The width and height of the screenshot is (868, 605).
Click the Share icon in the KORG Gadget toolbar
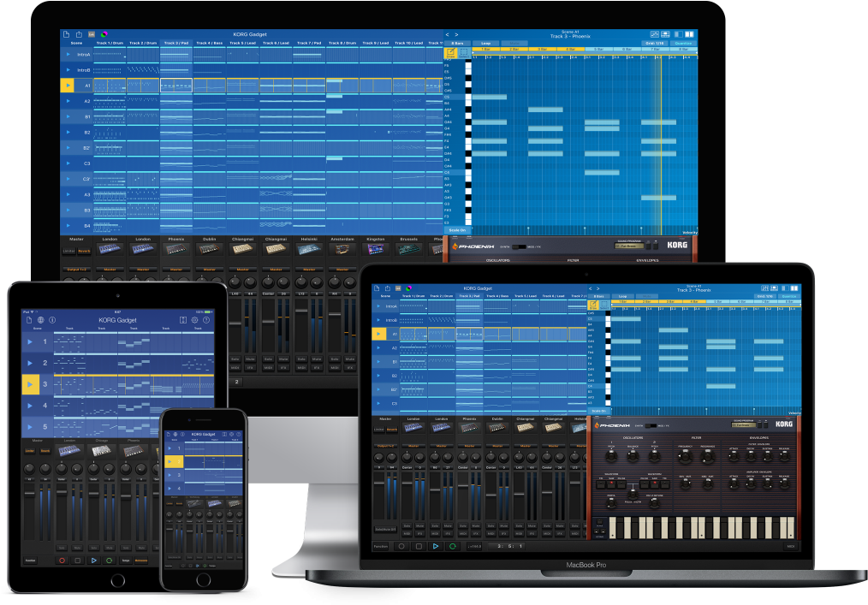click(78, 34)
